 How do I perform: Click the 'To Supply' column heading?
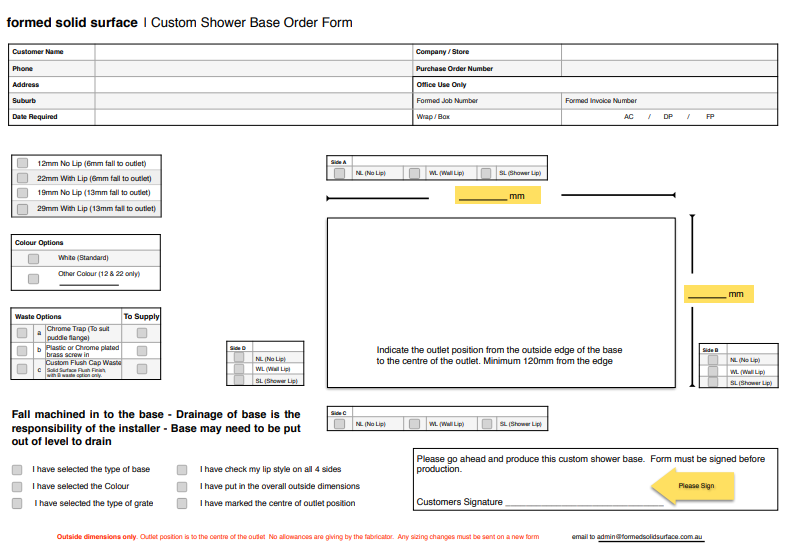[142, 316]
